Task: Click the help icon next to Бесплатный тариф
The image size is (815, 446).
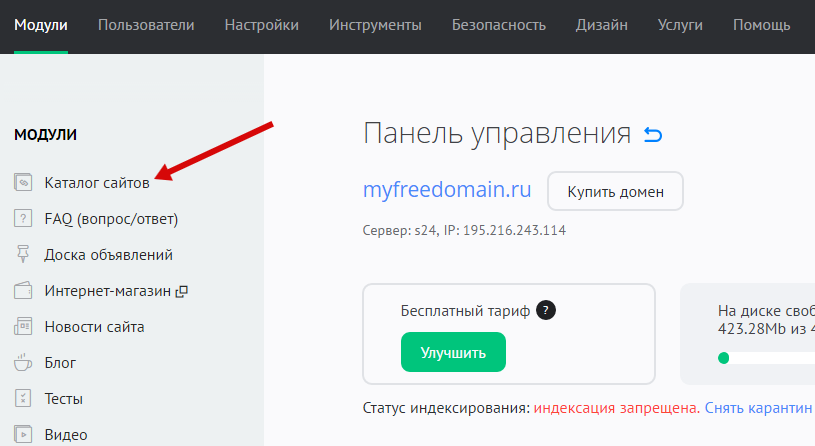Action: [x=545, y=310]
